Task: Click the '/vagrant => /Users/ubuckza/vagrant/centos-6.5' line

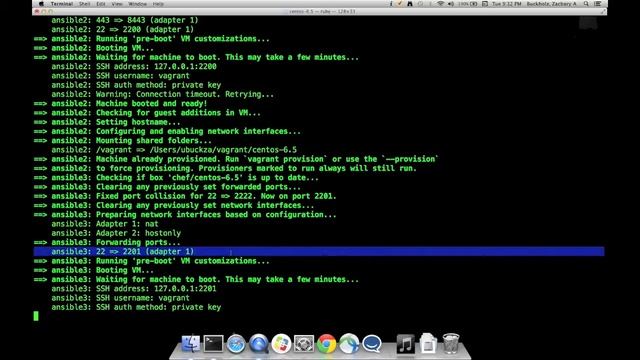Action: [x=174, y=150]
